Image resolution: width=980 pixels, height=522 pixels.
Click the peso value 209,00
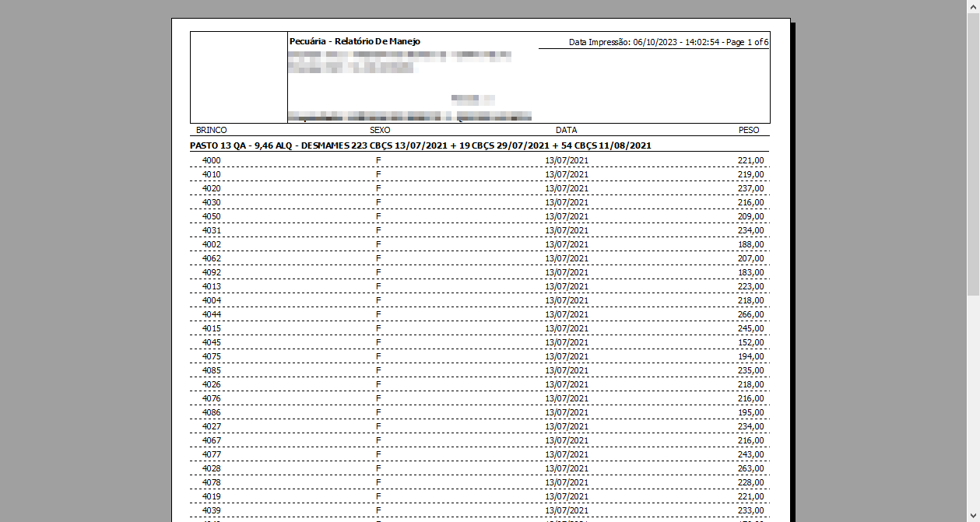click(751, 216)
